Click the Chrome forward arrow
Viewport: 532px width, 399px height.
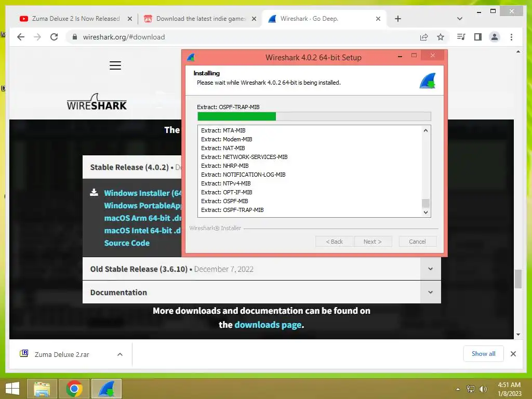click(x=37, y=37)
